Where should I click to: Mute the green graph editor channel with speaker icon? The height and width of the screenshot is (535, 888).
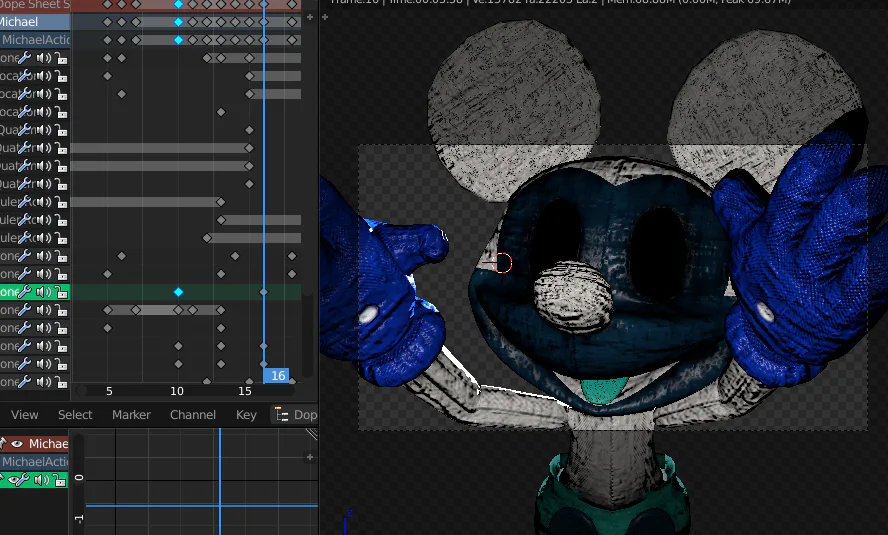coord(42,481)
